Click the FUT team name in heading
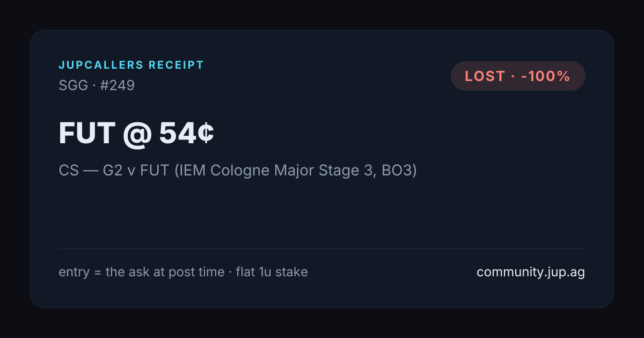Viewport: 644px width, 338px height. pos(86,133)
